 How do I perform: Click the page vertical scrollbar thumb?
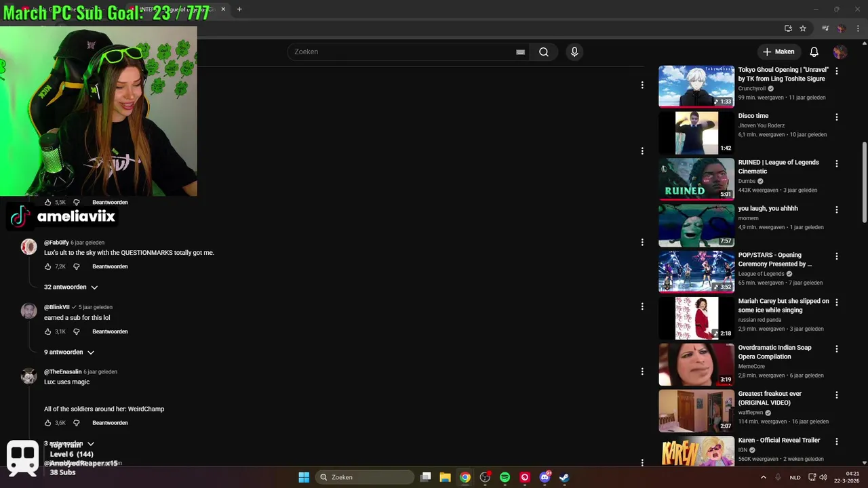tap(864, 182)
